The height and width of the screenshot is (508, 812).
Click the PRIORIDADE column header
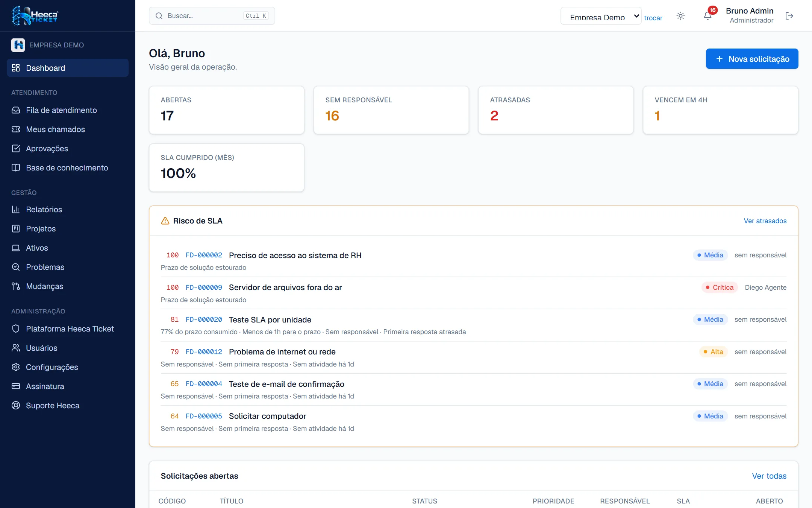click(553, 501)
